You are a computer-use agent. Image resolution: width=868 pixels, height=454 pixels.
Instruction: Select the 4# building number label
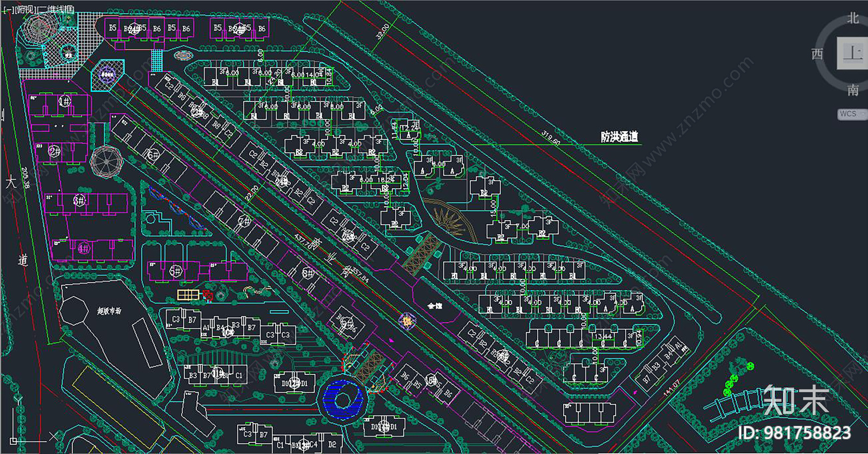tap(84, 248)
